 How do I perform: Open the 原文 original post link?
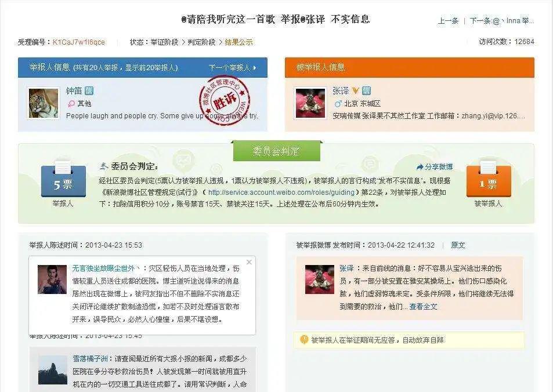458,245
